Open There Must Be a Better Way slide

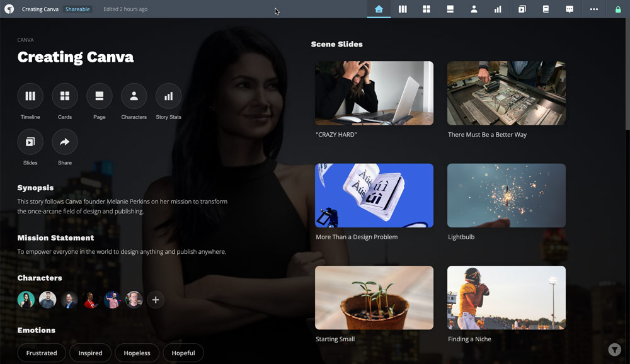(507, 93)
